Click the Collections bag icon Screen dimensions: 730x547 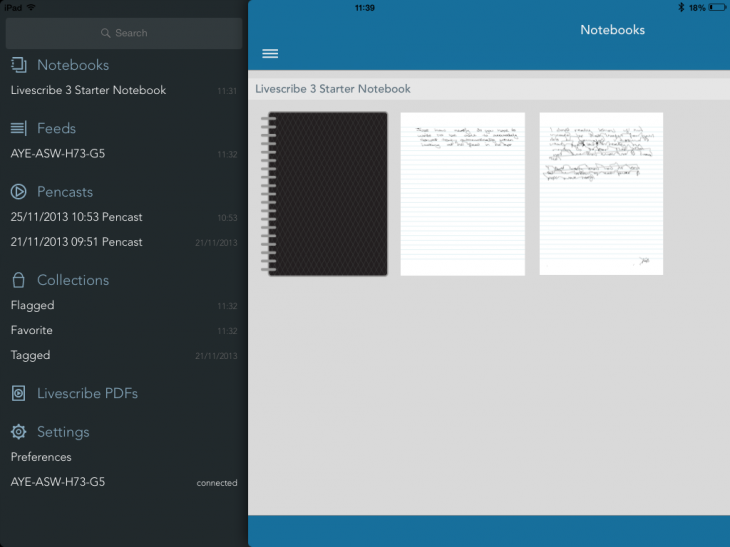19,280
